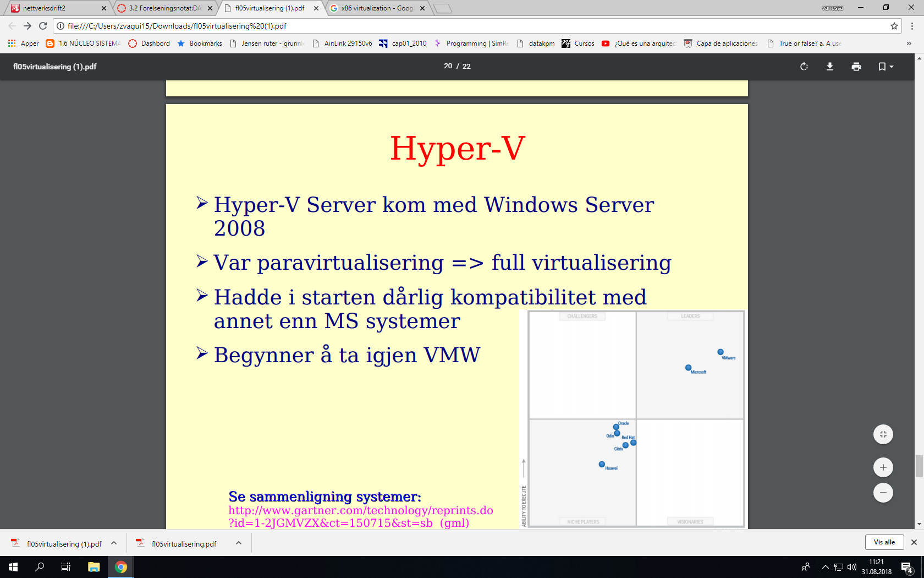Click the vertical scrollbar thumb
Image resolution: width=924 pixels, height=578 pixels.
tap(919, 466)
